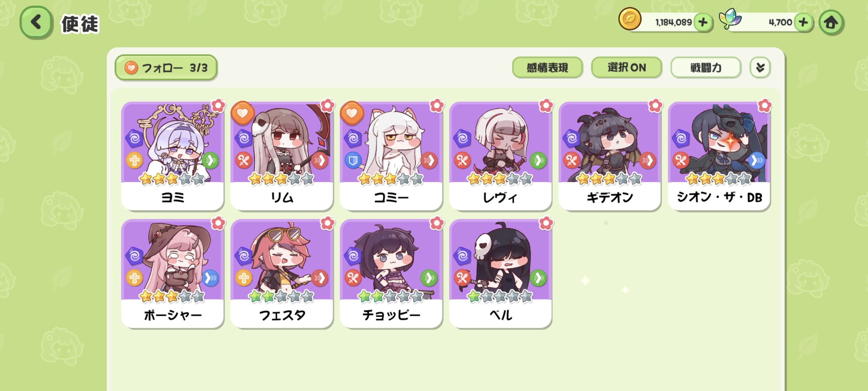Add more crystals with plus button

[803, 22]
